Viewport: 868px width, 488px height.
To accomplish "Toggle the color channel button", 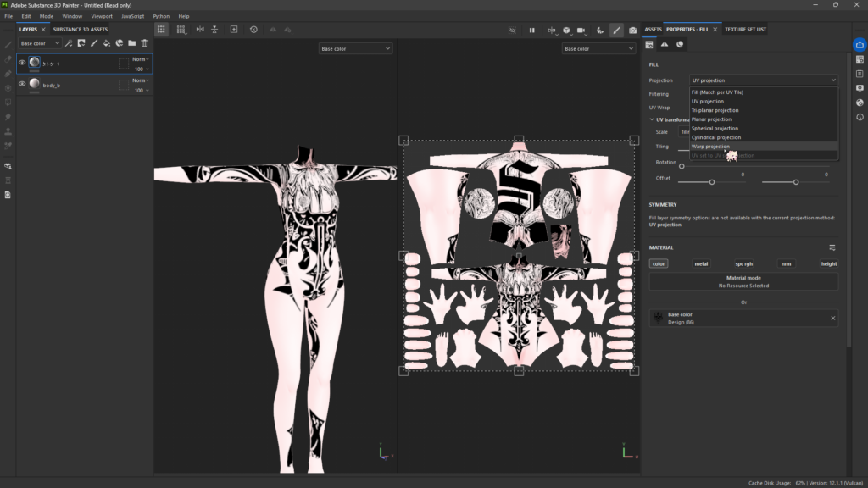I will click(658, 264).
